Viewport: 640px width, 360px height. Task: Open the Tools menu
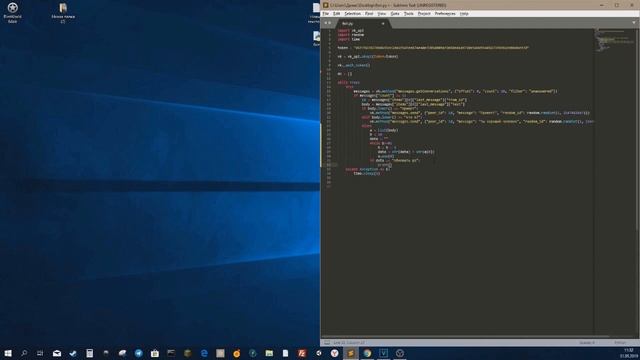click(409, 13)
